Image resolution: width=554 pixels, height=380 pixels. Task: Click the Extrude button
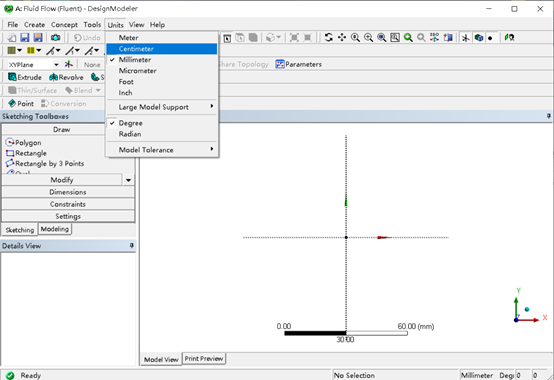[x=25, y=77]
